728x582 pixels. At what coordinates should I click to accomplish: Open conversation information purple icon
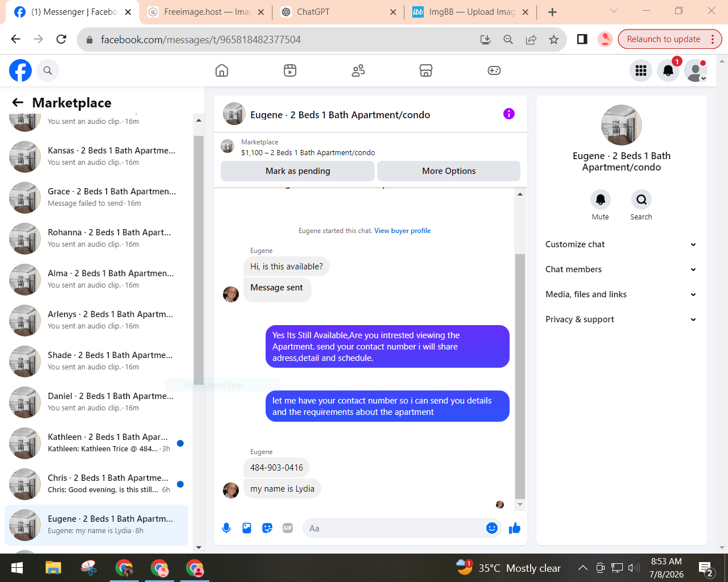click(509, 114)
